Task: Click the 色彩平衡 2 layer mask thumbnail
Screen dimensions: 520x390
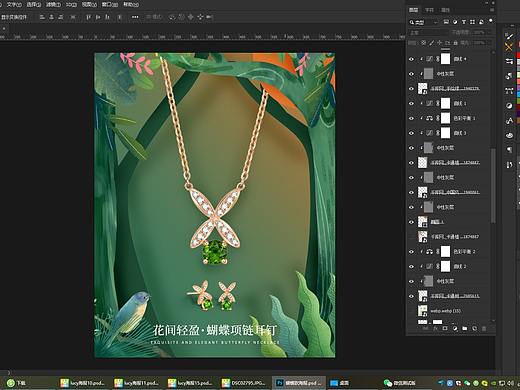Action: click(445, 251)
